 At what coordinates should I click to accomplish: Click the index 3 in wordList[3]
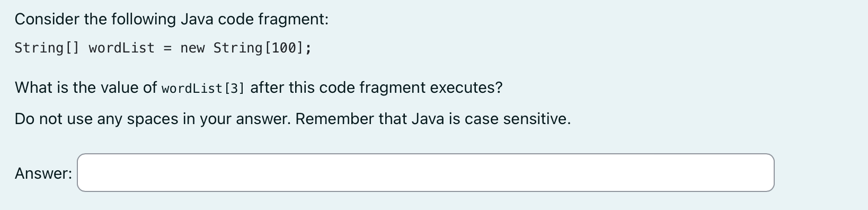click(x=235, y=89)
